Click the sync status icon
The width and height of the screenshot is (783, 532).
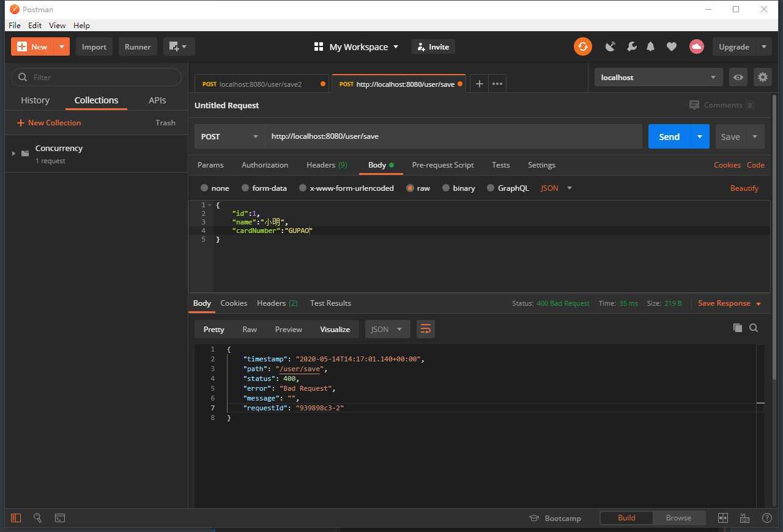pyautogui.click(x=582, y=46)
